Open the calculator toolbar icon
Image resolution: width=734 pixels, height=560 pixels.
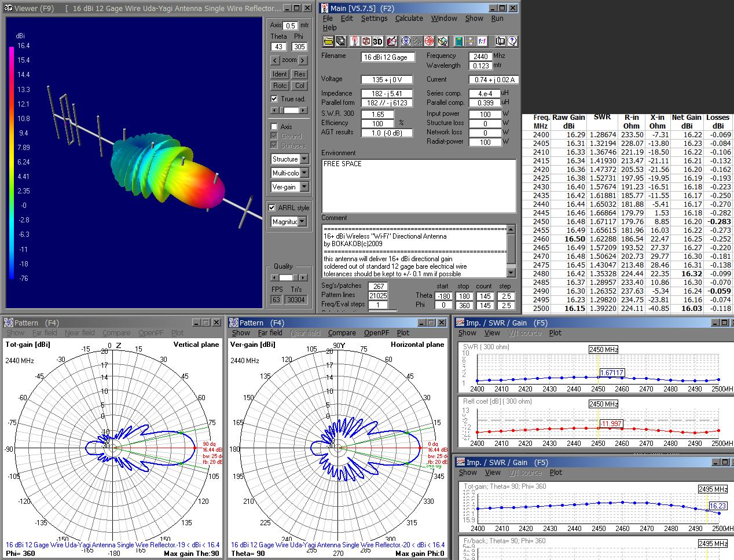coord(458,41)
